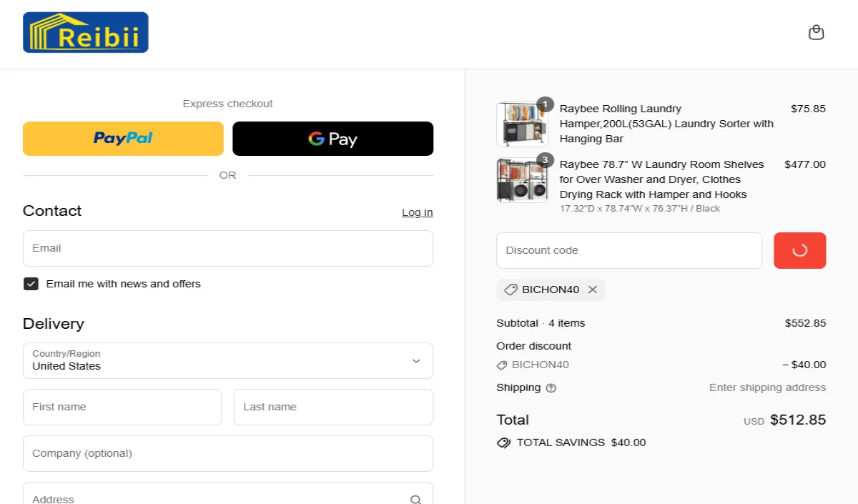Open the Laundry Room Shelves product thumbnail
Screen dimensions: 858x504
click(522, 180)
